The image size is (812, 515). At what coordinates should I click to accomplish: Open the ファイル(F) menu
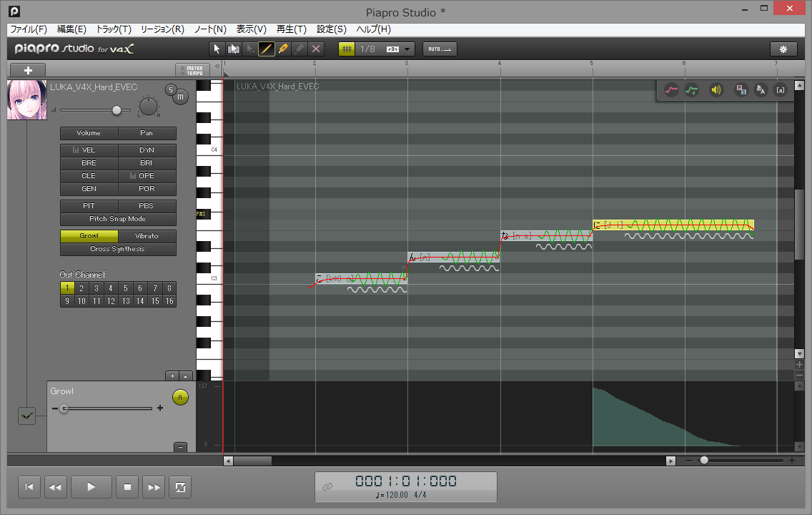pyautogui.click(x=29, y=29)
